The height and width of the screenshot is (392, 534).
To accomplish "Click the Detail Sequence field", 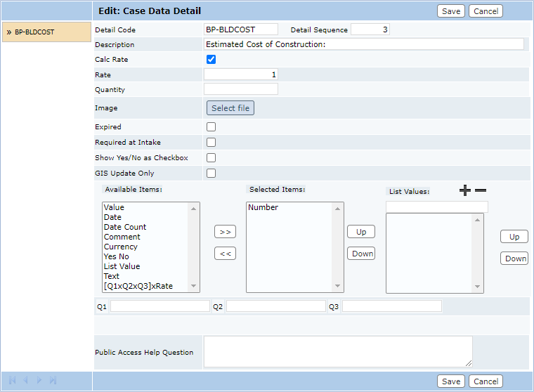I will pos(370,30).
